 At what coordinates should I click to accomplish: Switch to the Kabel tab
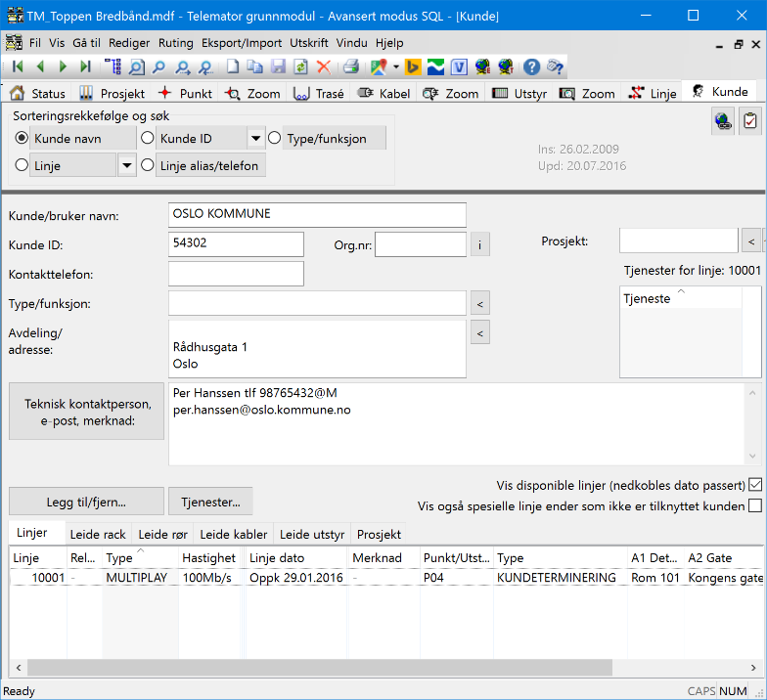pos(383,93)
